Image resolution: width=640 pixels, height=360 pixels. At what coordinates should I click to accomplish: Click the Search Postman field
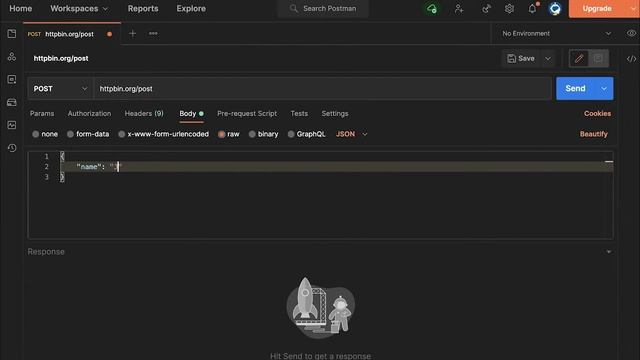(x=323, y=9)
